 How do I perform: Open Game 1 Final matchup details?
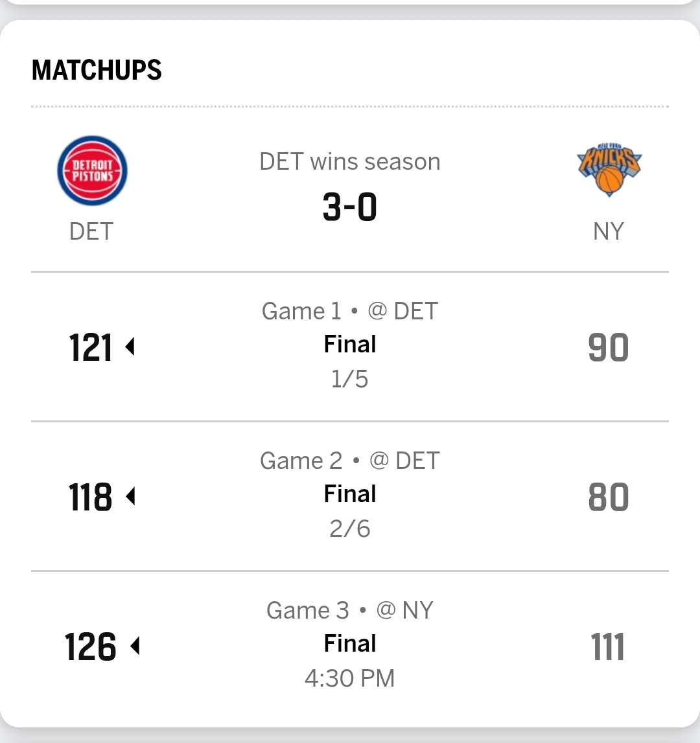pyautogui.click(x=350, y=344)
